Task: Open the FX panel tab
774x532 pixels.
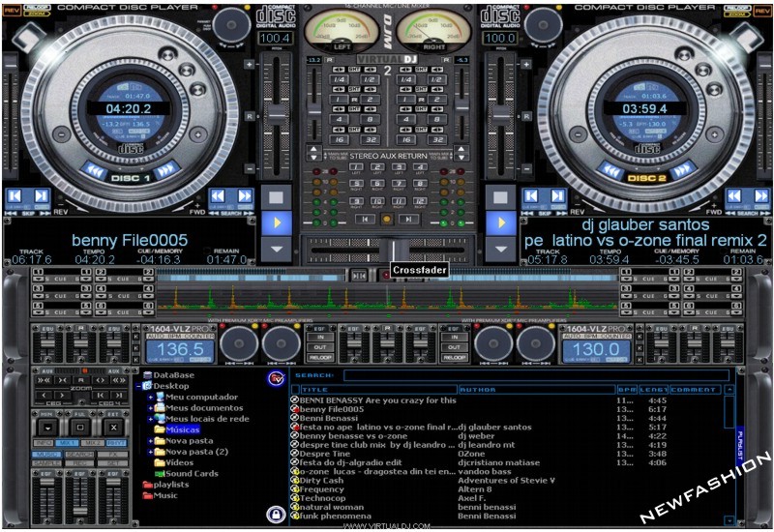Action: pos(112,454)
